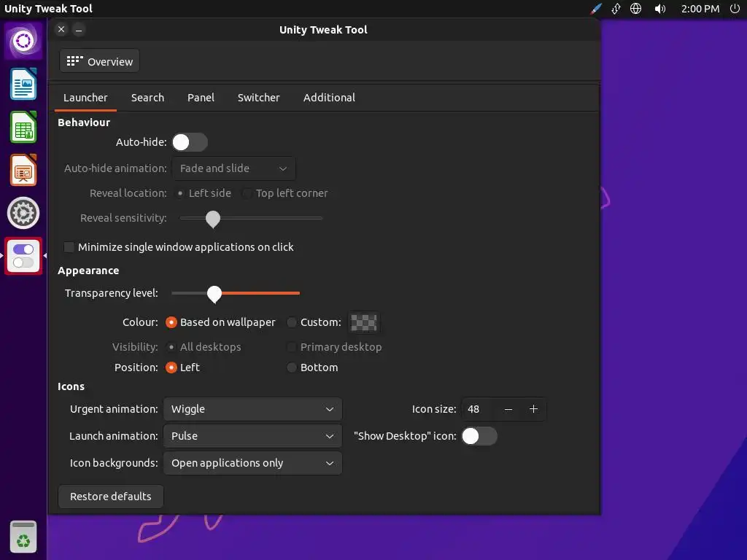
Task: Select Left side reveal location radio
Action: point(180,193)
